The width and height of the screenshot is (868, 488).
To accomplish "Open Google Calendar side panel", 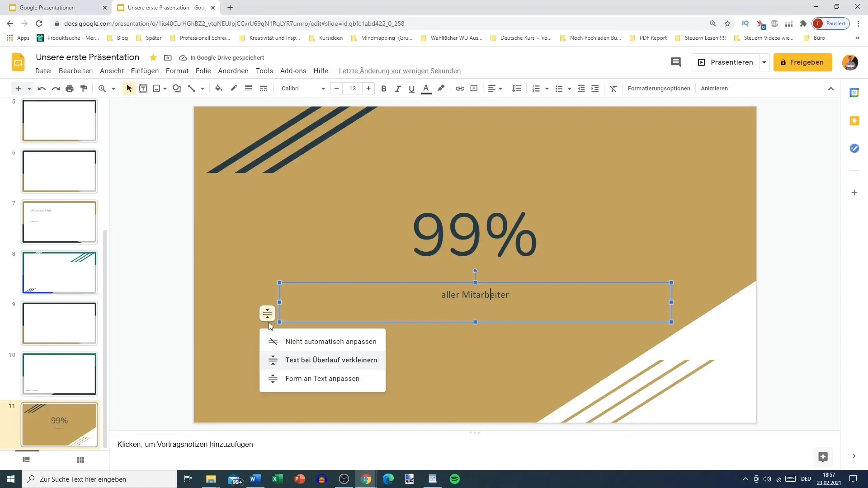I will (854, 93).
